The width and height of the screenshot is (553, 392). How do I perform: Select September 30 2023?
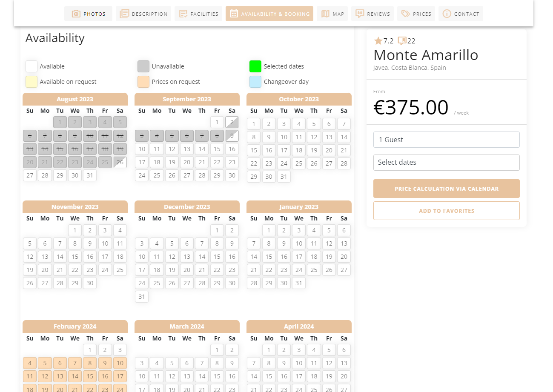pos(232,175)
